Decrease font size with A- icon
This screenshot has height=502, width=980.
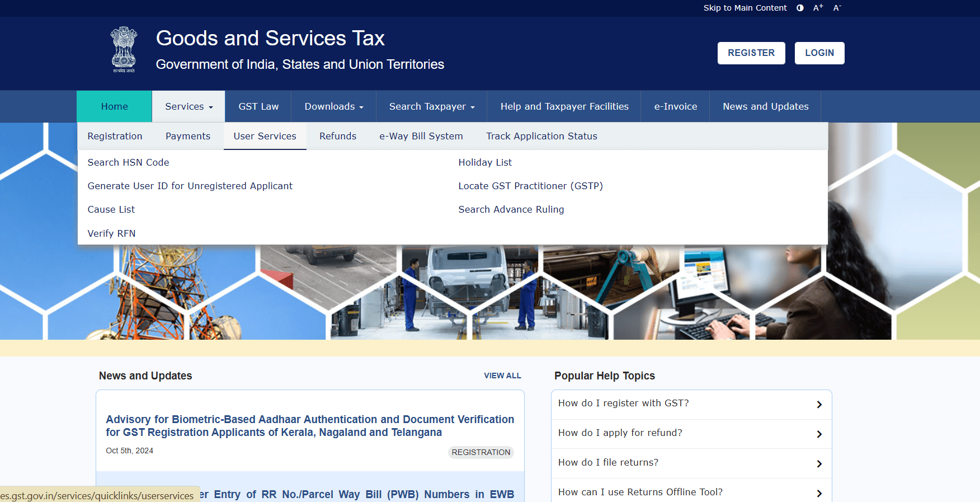pos(837,8)
